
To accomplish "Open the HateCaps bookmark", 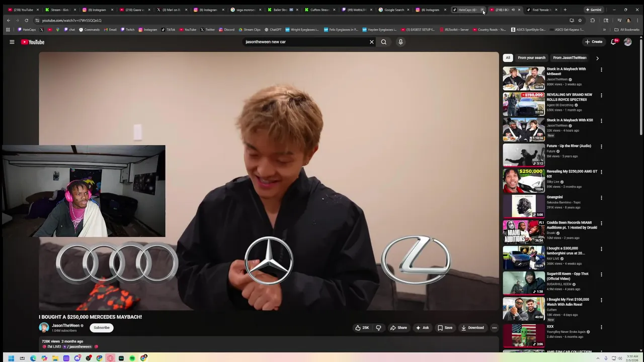I will (x=27, y=30).
